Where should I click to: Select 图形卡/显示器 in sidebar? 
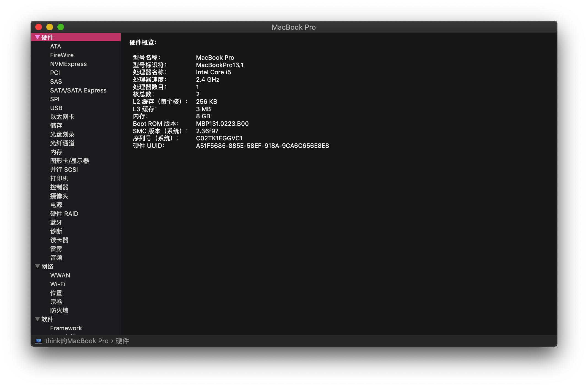pos(69,161)
